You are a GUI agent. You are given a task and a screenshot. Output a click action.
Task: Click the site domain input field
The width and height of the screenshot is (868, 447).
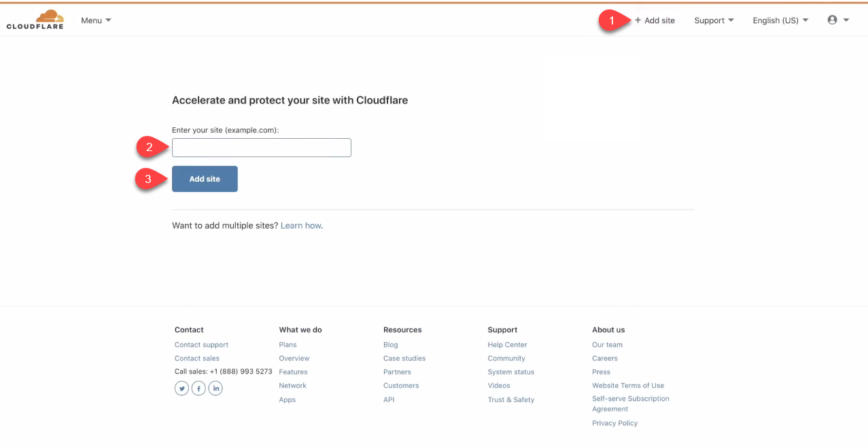click(261, 147)
